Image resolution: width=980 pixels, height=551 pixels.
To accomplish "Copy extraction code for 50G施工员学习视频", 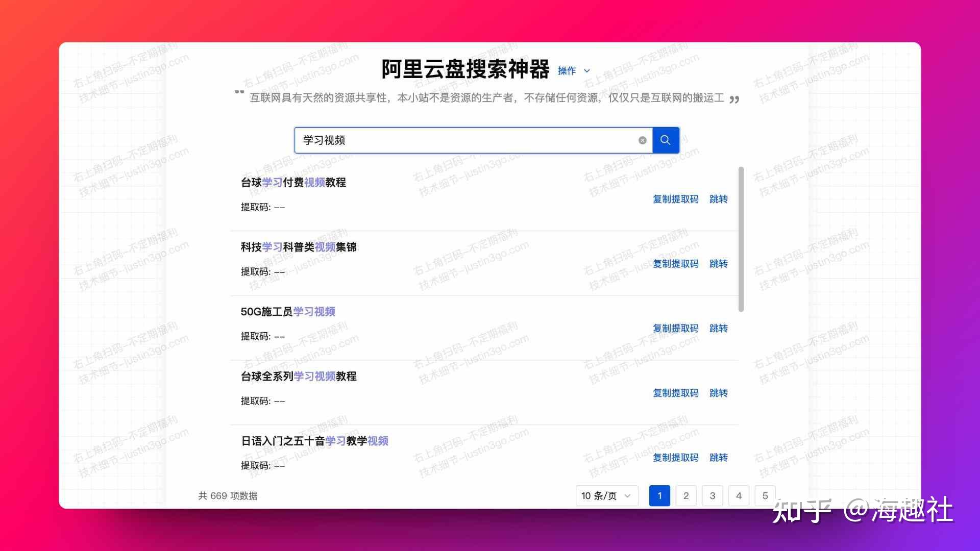I will pos(676,328).
